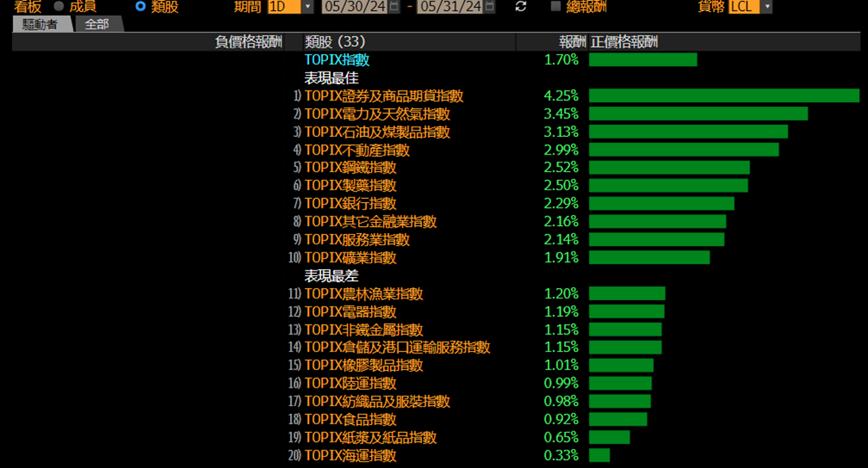Viewport: 868px width, 468px height.
Task: Open TOPIX電力及天然氣指數 row
Action: point(377,114)
